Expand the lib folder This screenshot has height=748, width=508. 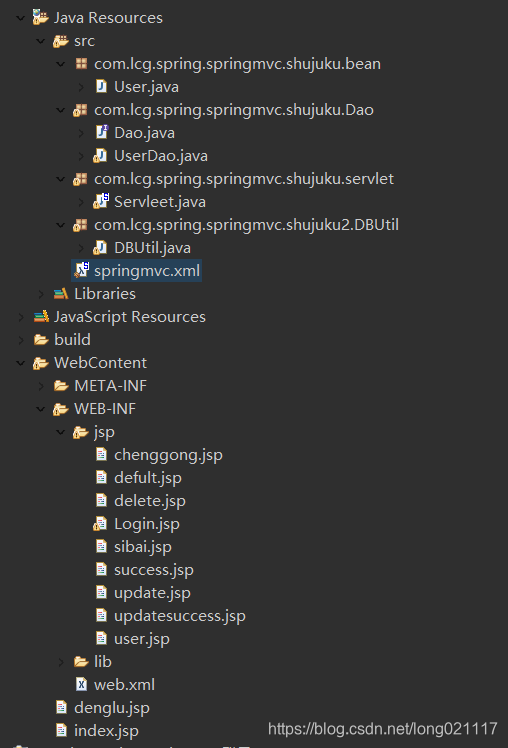pyautogui.click(x=61, y=662)
